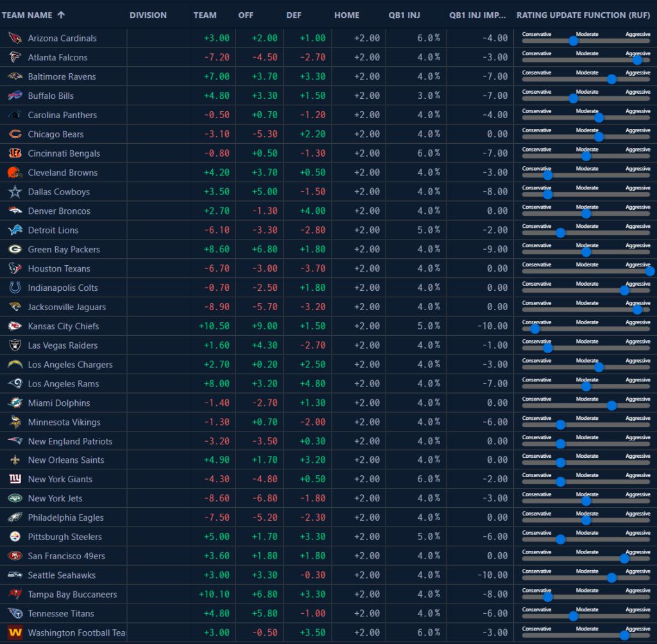Viewport: 657px width, 644px height.
Task: Click Buffalo Bills 3.0% QB1 injury cell
Action: pos(429,96)
